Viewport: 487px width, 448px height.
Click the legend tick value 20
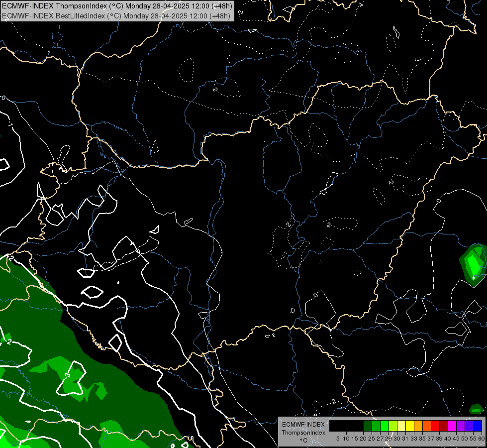(364, 439)
